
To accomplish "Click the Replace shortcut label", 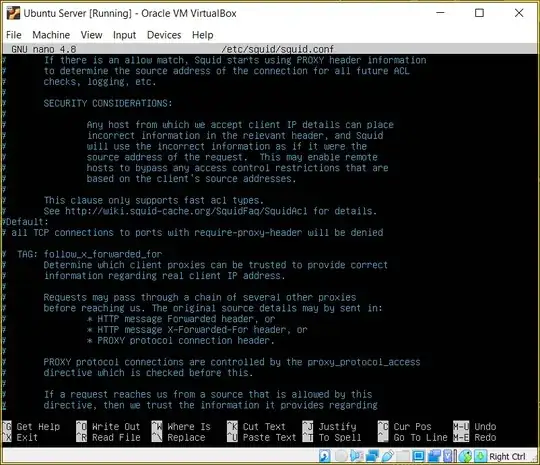I will pos(186,437).
